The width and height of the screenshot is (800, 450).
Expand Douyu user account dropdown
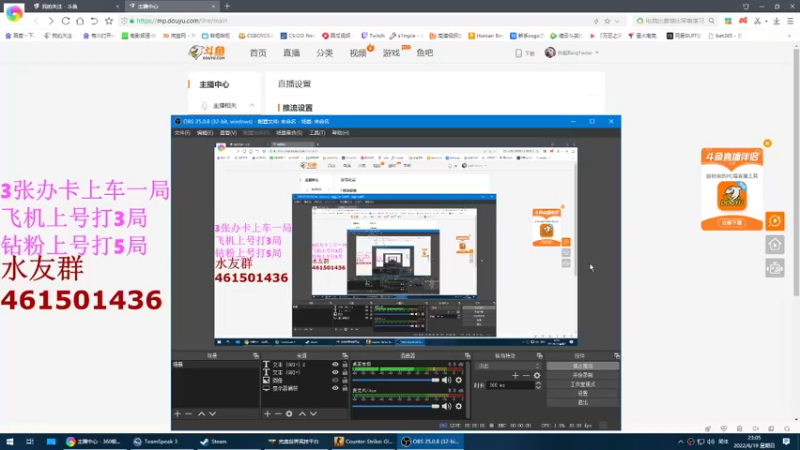coord(597,53)
